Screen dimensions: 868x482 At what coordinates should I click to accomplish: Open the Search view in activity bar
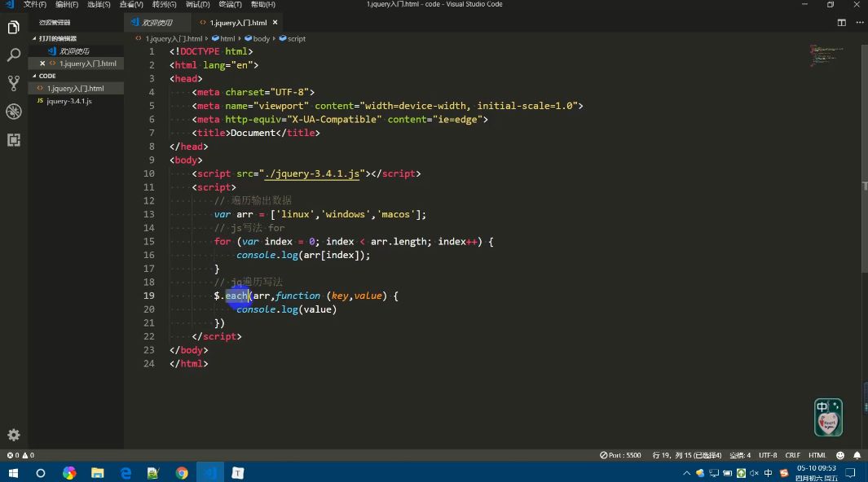coord(13,55)
